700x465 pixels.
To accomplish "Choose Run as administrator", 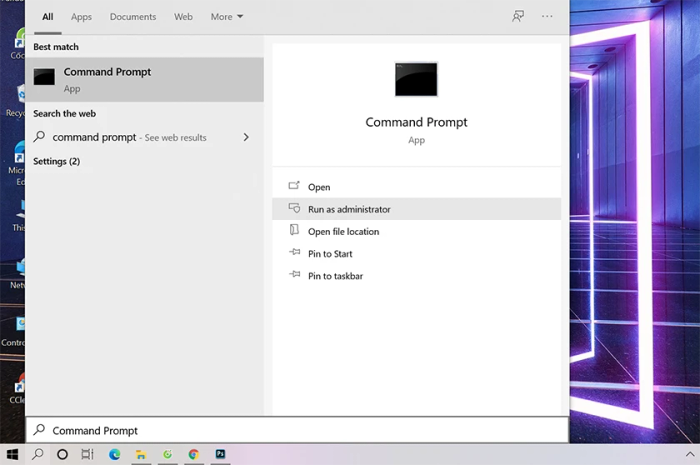I will 416,209.
